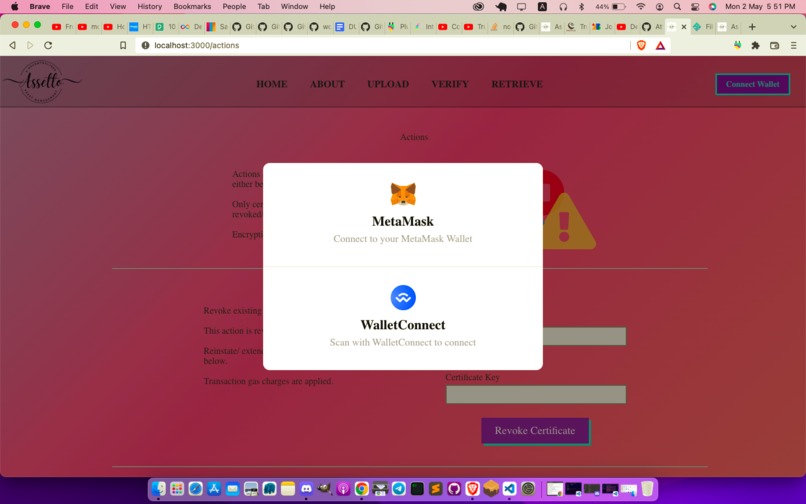Open GIMP from the dock
This screenshot has height=504, width=806.
pos(325,488)
